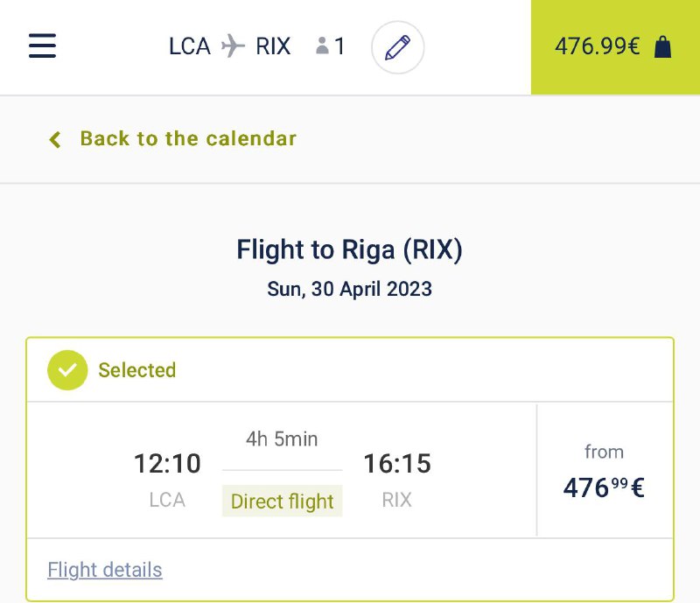Open the hamburger navigation menu
This screenshot has height=603, width=700.
click(42, 46)
